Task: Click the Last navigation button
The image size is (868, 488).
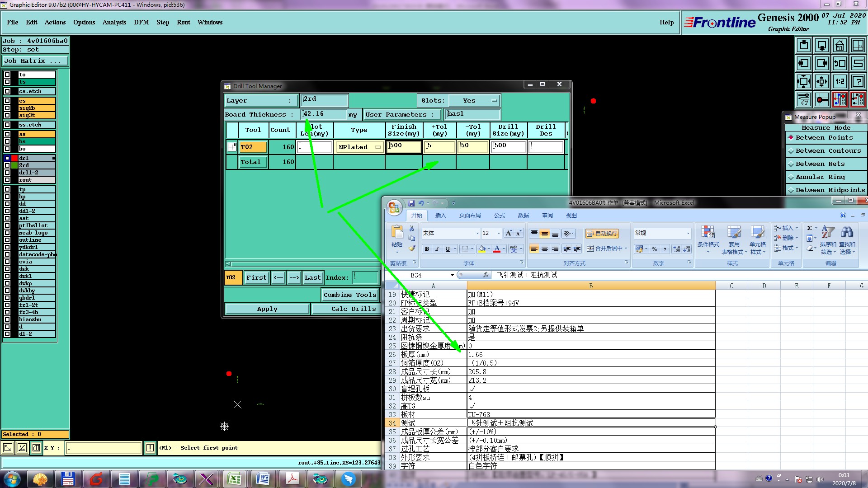Action: click(x=312, y=278)
